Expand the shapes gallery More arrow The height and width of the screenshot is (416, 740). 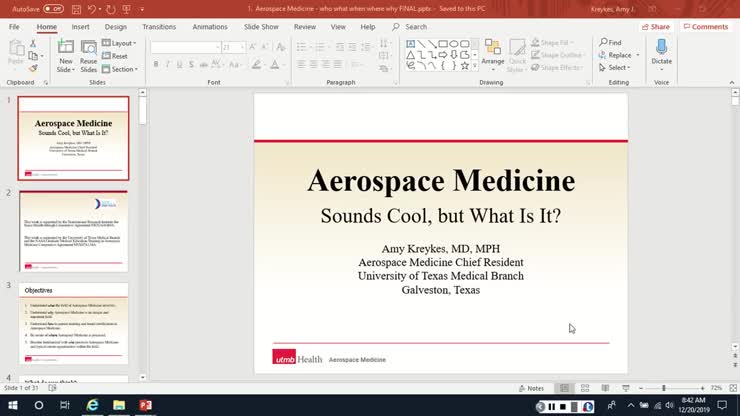(x=475, y=67)
